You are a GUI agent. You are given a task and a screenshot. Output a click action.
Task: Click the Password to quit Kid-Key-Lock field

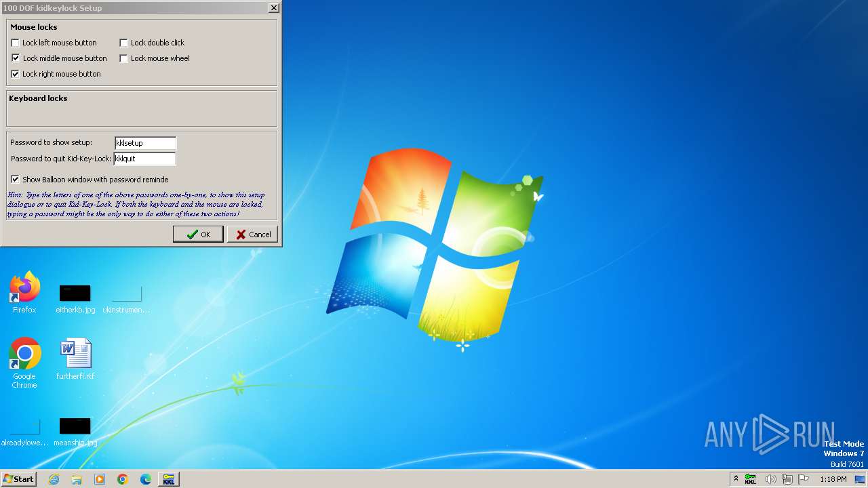tap(144, 159)
